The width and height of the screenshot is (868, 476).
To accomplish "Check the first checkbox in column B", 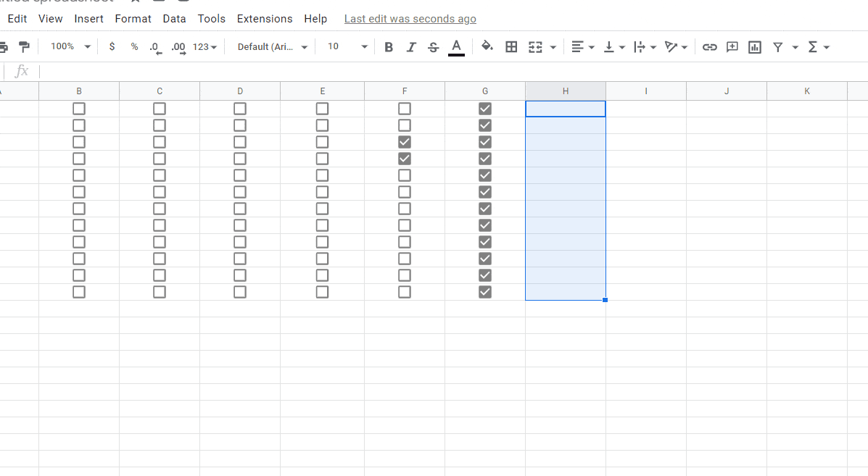I will point(79,108).
